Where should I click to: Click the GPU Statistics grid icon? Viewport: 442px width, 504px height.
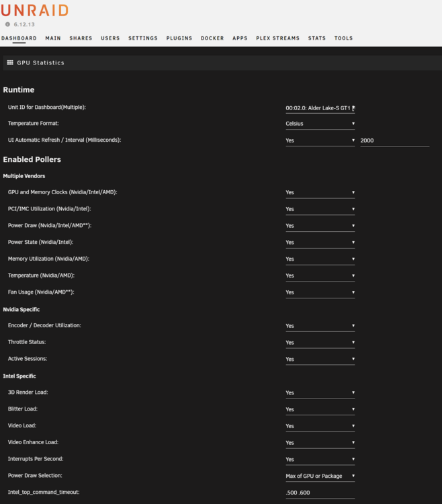[x=10, y=62]
